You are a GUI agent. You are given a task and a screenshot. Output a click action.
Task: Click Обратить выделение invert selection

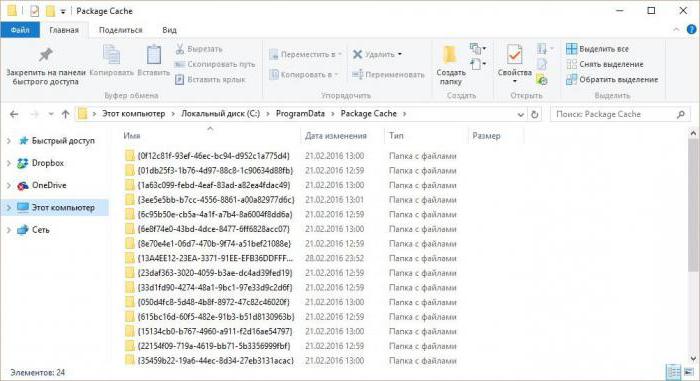tap(612, 80)
